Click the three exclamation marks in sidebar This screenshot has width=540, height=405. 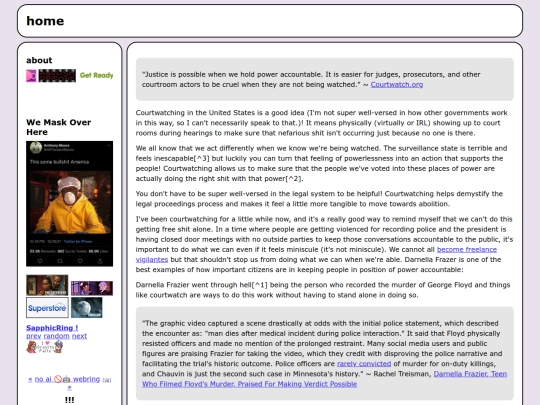[x=70, y=400]
